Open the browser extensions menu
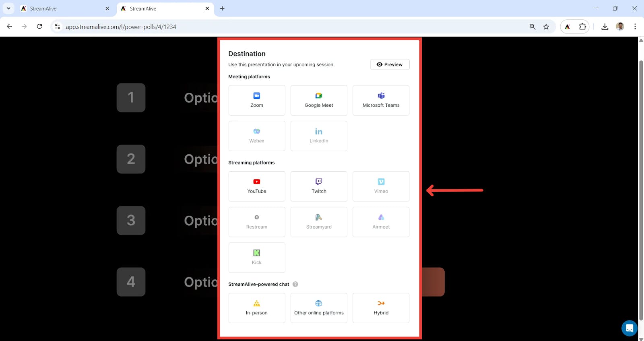The image size is (644, 341). 582,27
